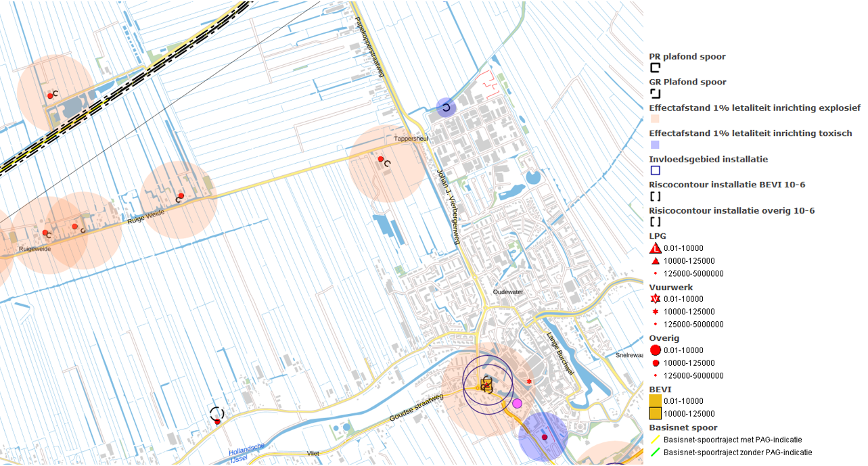Click the Vuurwerk 125000-5000000 small icon
The height and width of the screenshot is (466, 868).
655,325
